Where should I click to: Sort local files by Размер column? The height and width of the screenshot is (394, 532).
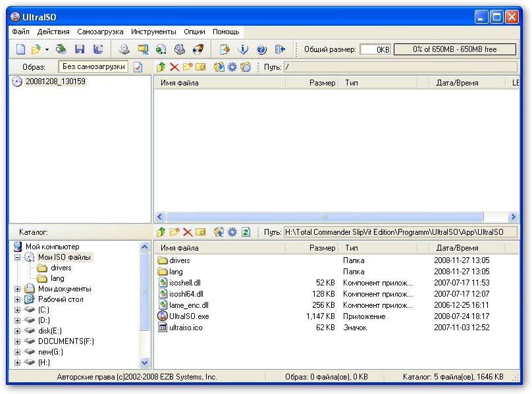(312, 248)
